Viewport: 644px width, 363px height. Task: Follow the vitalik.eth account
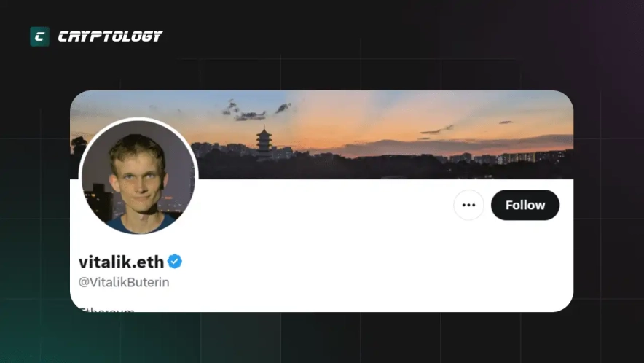coord(525,205)
